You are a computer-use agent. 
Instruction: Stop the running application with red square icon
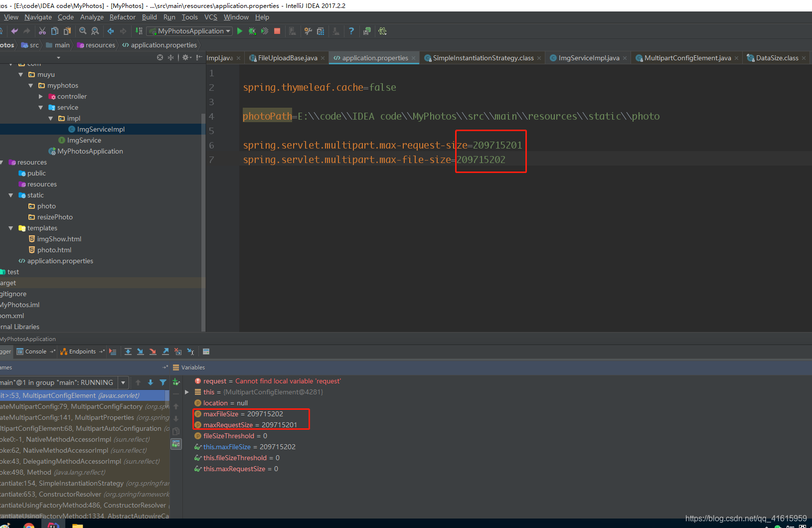pos(277,31)
